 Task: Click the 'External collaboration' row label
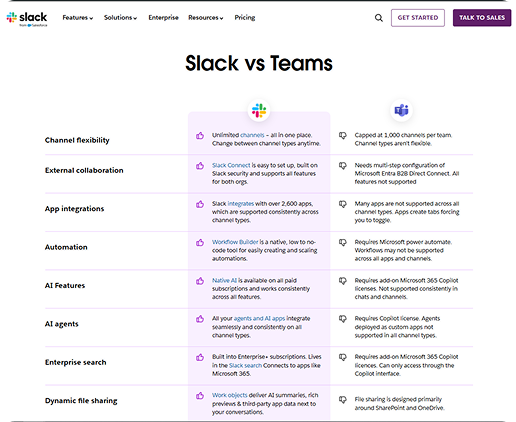pyautogui.click(x=84, y=170)
